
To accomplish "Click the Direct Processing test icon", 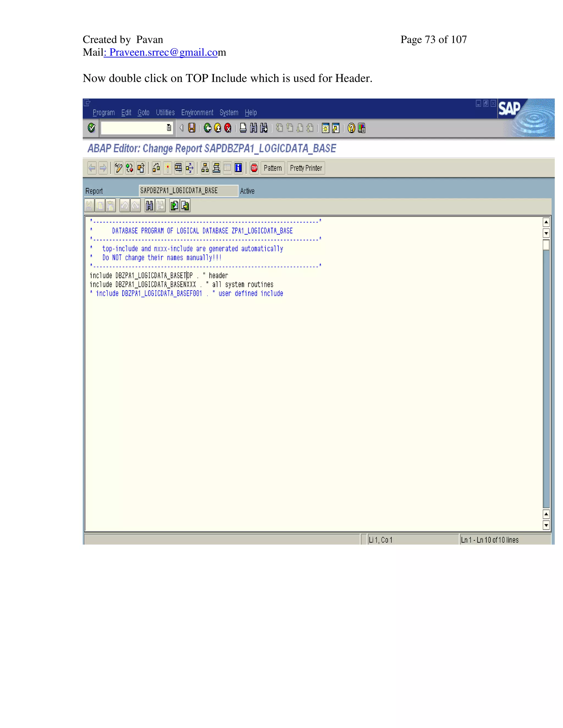I will (178, 168).
